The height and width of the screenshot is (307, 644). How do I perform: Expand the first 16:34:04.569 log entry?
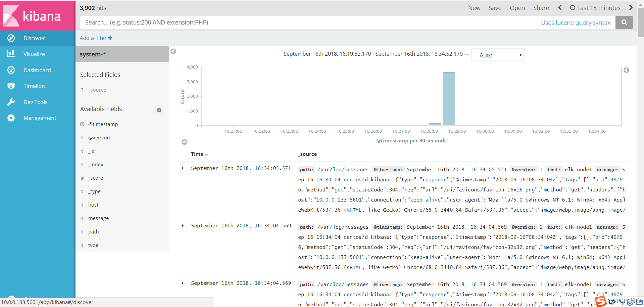[x=183, y=226]
